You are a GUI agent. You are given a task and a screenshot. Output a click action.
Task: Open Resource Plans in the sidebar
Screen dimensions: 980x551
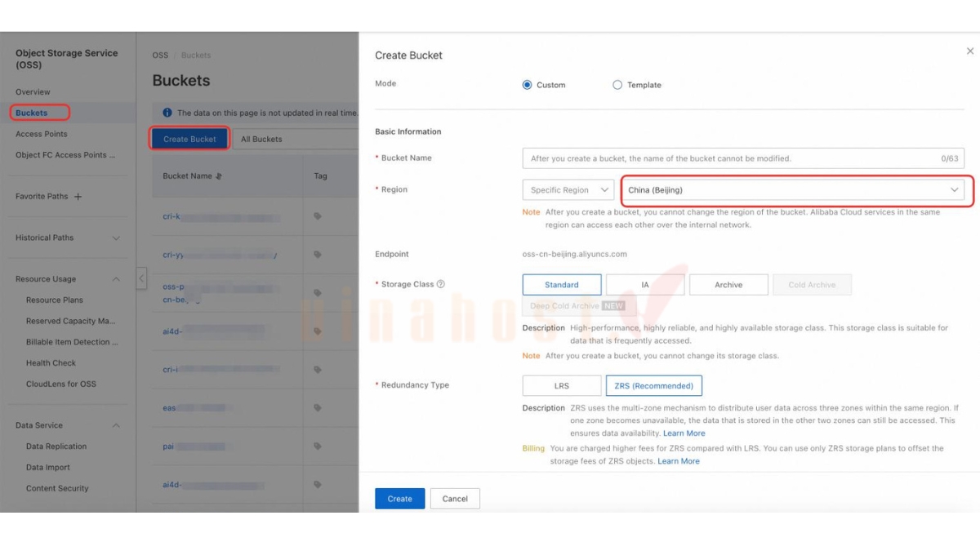pyautogui.click(x=55, y=300)
